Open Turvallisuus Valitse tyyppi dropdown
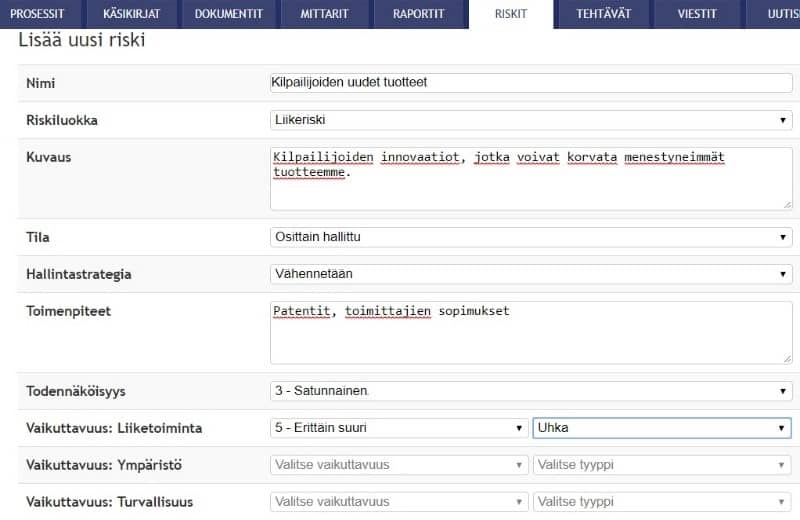Image resolution: width=800 pixels, height=520 pixels. point(661,502)
